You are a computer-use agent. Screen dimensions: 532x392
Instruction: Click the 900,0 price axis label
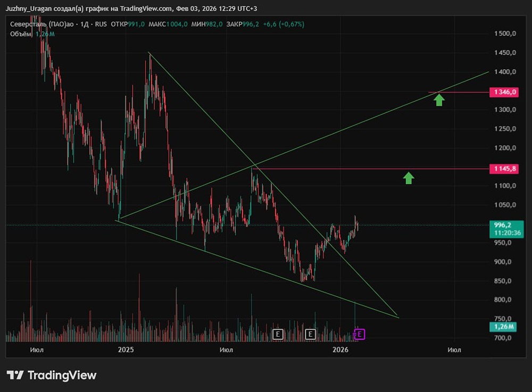(x=503, y=262)
